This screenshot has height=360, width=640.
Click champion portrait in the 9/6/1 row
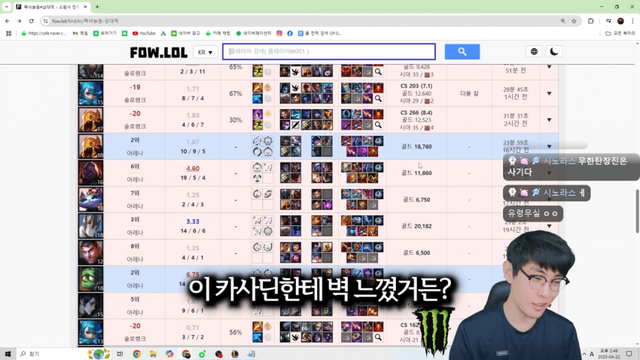(91, 306)
